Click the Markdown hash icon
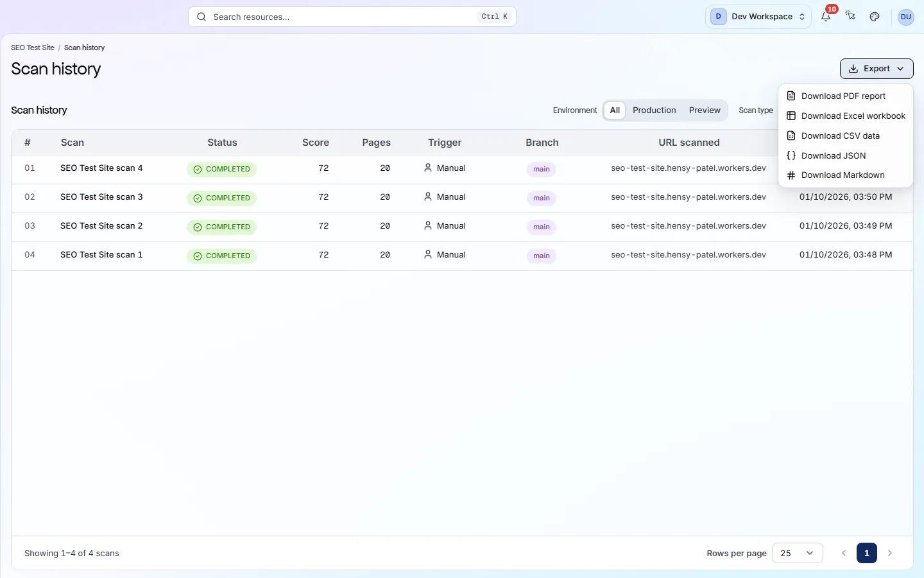The height and width of the screenshot is (578, 924). tap(791, 175)
